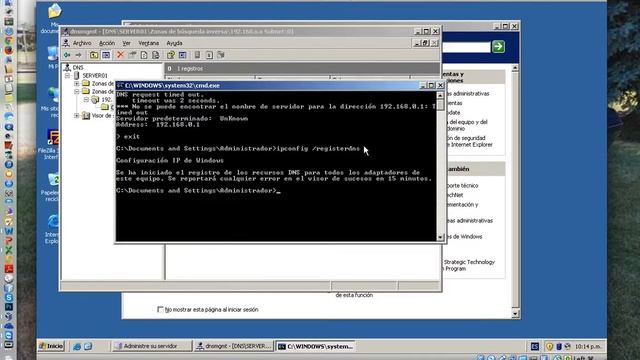
Task: Click the Up one level folder icon
Action: [94, 55]
